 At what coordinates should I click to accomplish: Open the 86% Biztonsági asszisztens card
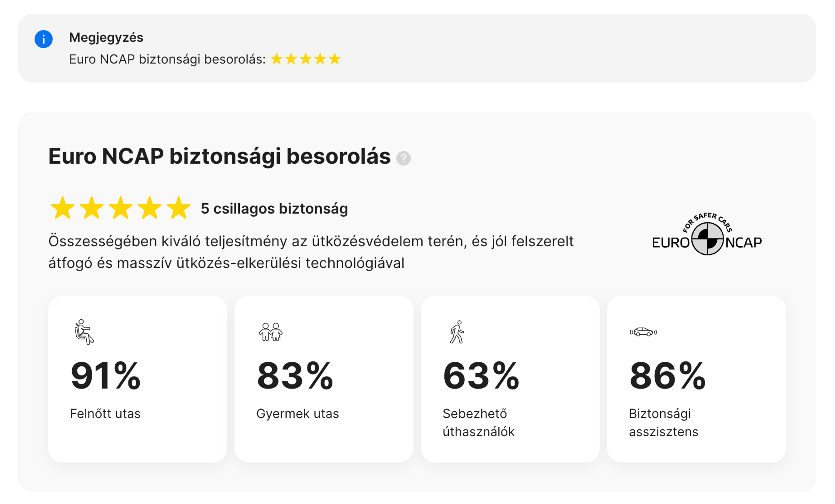(x=696, y=379)
